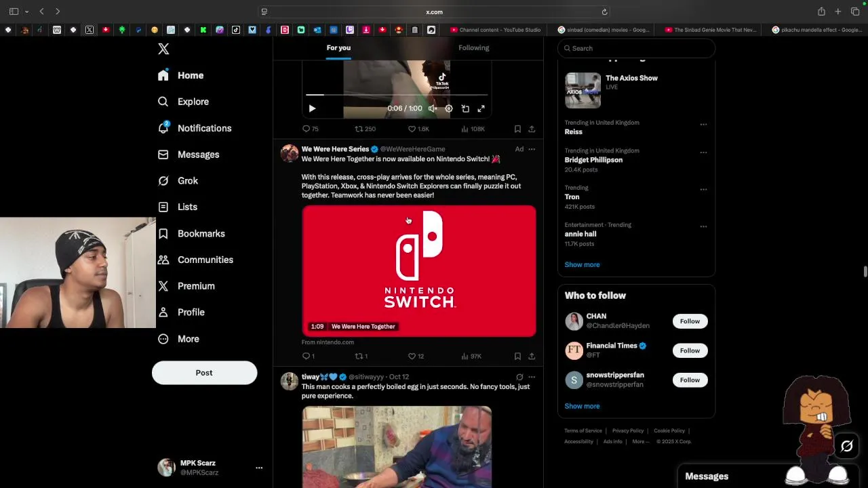Image resolution: width=868 pixels, height=488 pixels.
Task: Play the TikTok video
Action: tap(312, 108)
